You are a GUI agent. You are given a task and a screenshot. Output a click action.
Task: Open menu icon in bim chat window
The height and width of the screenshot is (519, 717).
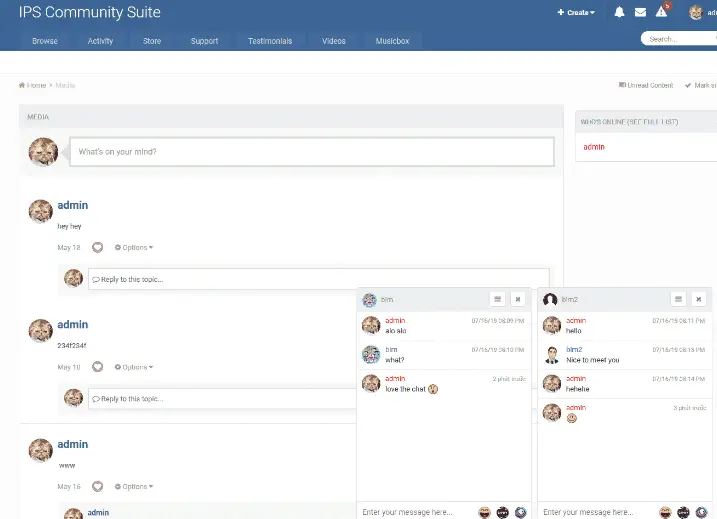pyautogui.click(x=497, y=299)
